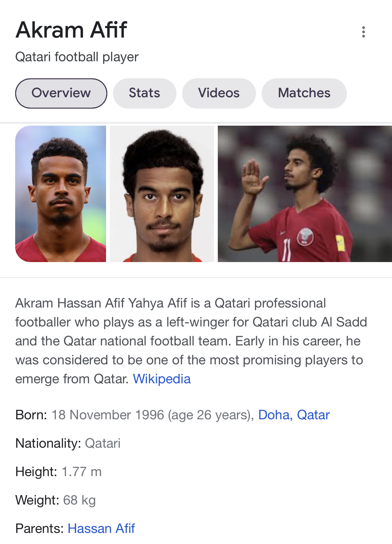Follow the Wikipedia link
The image size is (392, 544).
coord(162,379)
